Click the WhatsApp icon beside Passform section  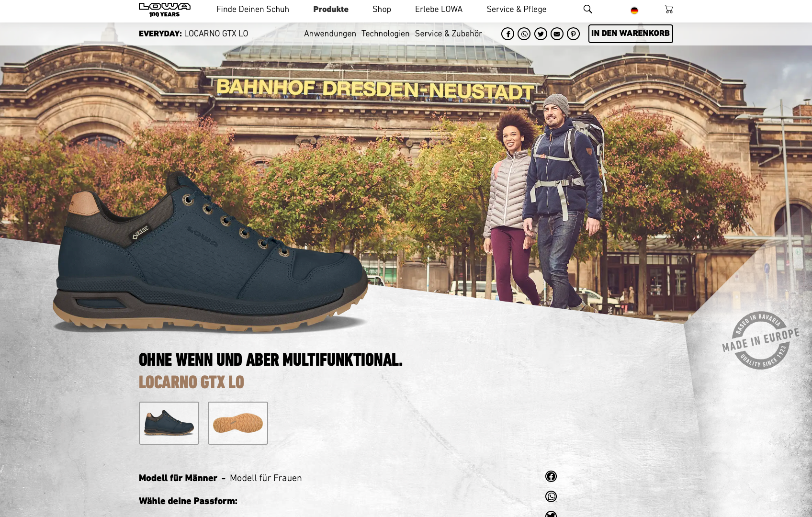tap(551, 496)
